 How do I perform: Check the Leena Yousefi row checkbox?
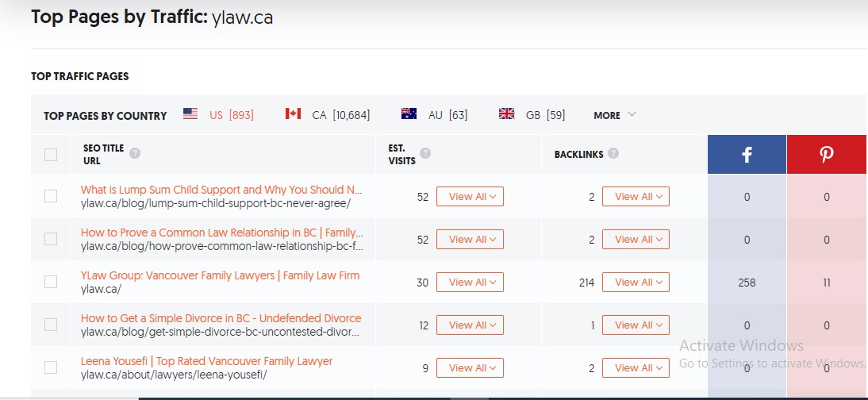point(50,367)
